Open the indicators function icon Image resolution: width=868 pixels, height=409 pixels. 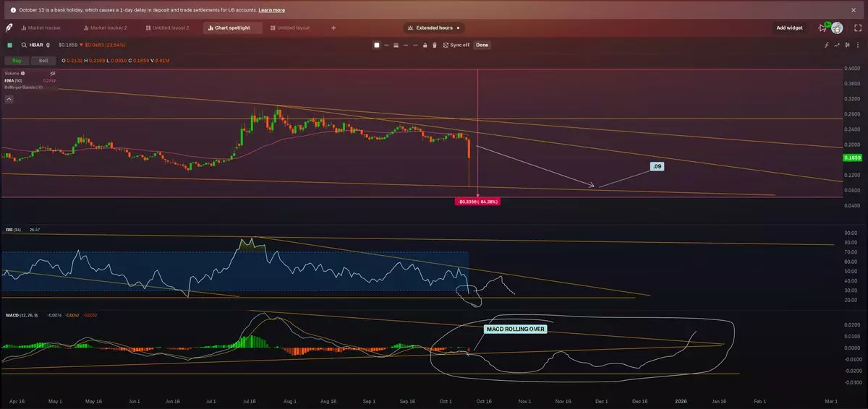[x=827, y=45]
